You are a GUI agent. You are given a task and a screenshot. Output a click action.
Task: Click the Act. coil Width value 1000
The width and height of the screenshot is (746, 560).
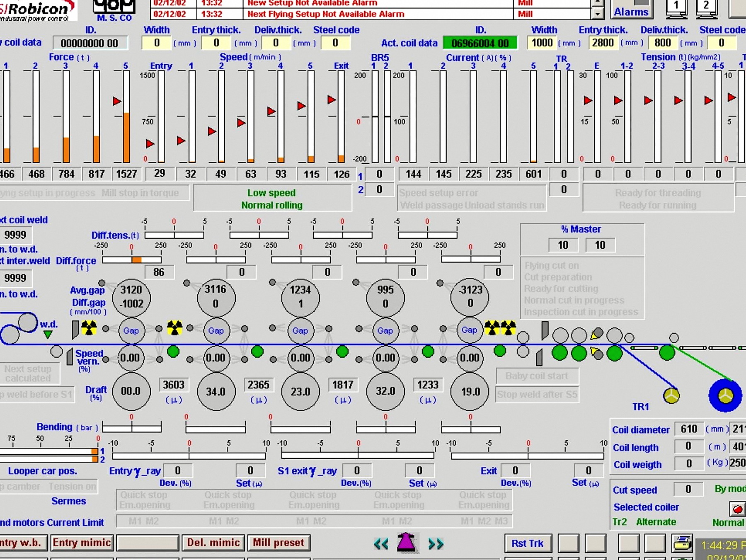coord(542,43)
